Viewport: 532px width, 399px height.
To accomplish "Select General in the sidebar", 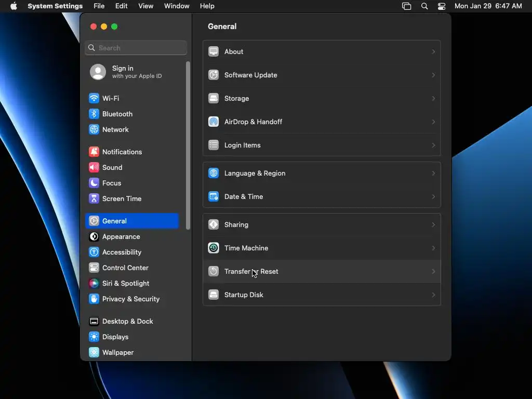I will 132,221.
